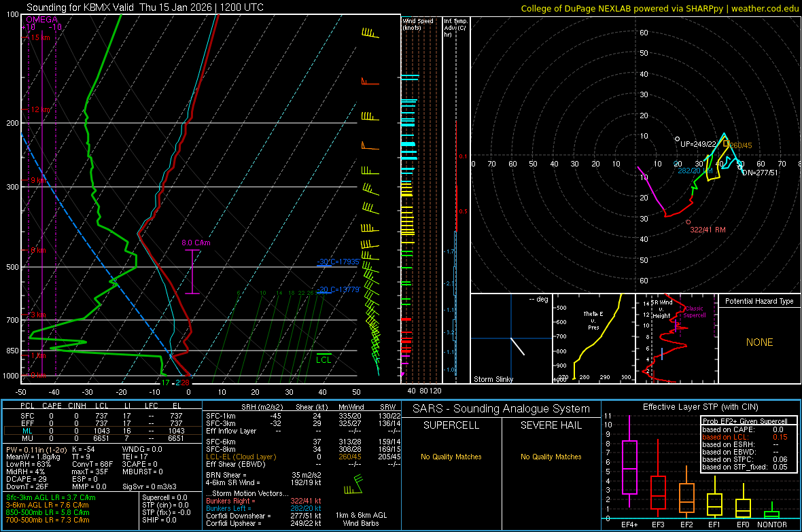This screenshot has width=802, height=532.
Task: Click the white Storm Slinky line
Action: (518, 347)
